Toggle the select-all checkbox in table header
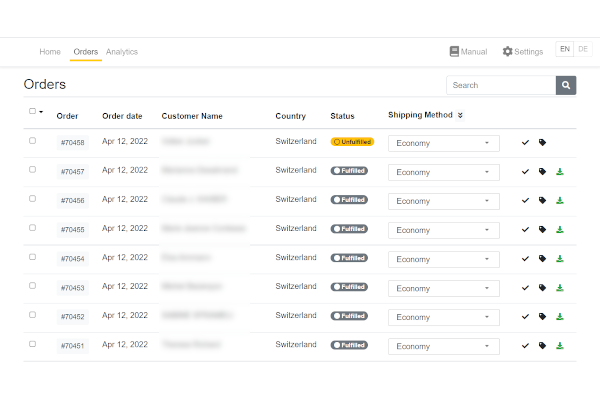600x400 pixels. point(33,111)
